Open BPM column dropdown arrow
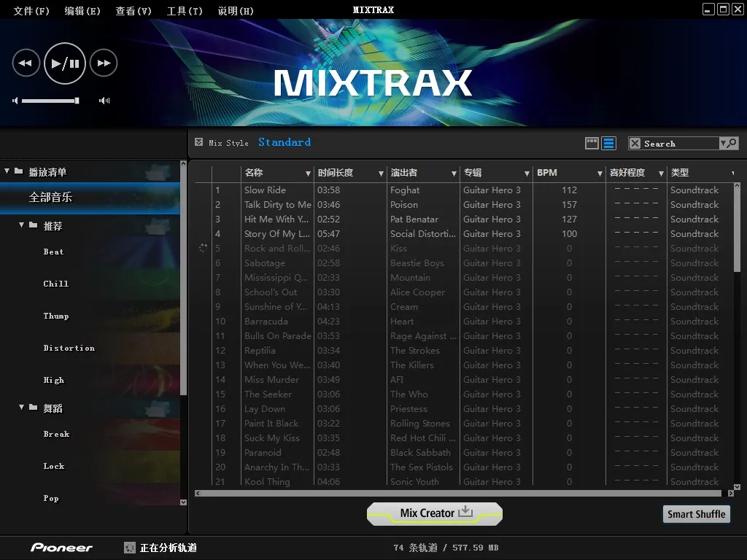747x560 pixels. [600, 174]
